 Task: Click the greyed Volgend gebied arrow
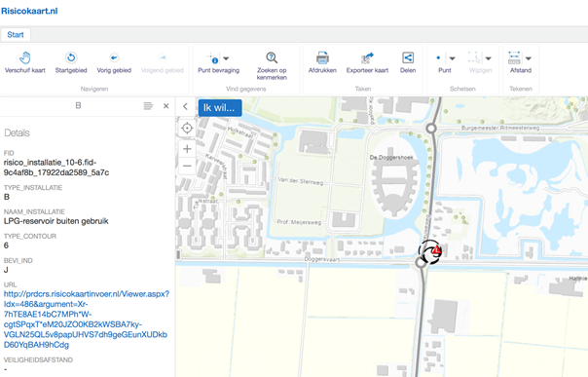[x=163, y=57]
